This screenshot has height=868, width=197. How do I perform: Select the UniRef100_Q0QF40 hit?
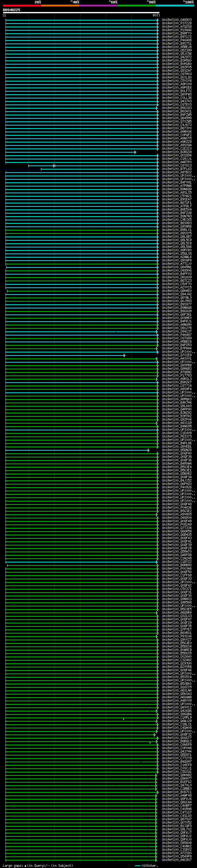[177, 453]
